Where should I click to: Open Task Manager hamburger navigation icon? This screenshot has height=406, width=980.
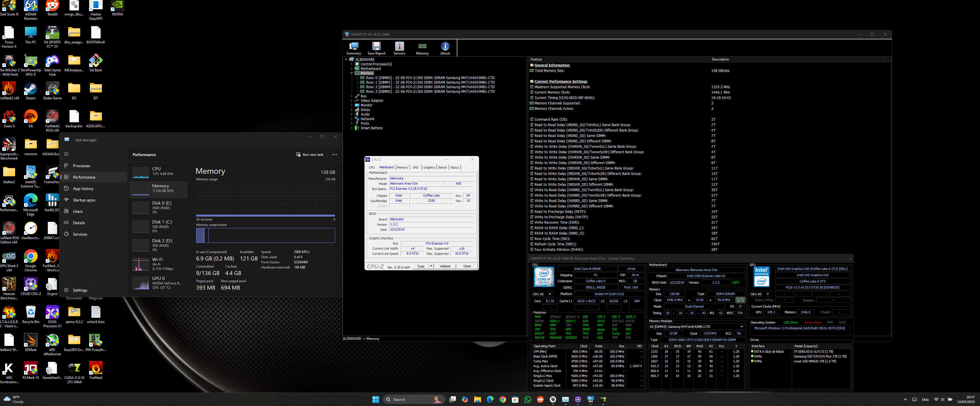point(66,154)
